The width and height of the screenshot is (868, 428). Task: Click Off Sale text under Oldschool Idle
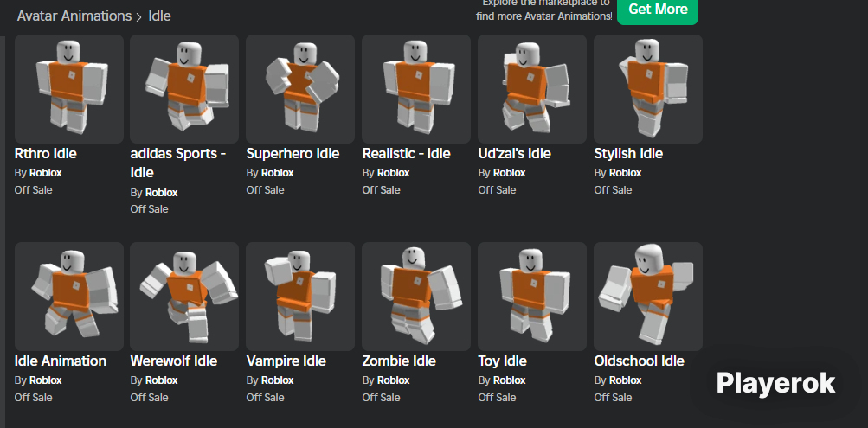613,398
